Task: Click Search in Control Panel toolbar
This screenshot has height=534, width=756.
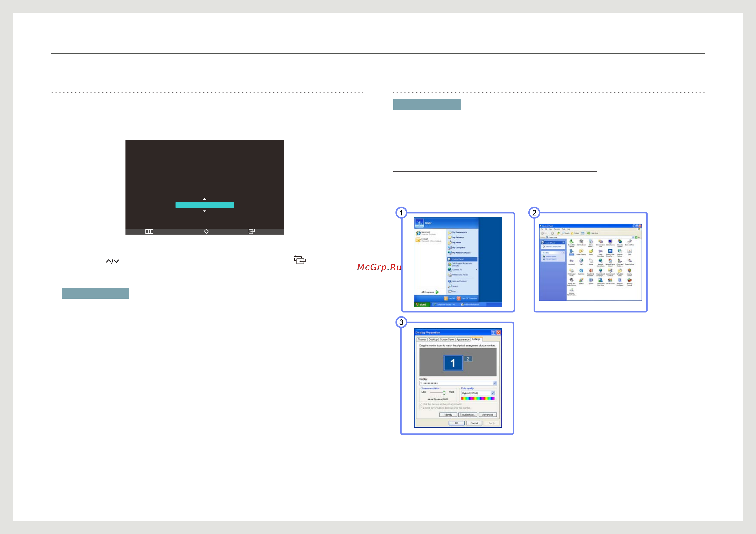Action: pyautogui.click(x=566, y=233)
